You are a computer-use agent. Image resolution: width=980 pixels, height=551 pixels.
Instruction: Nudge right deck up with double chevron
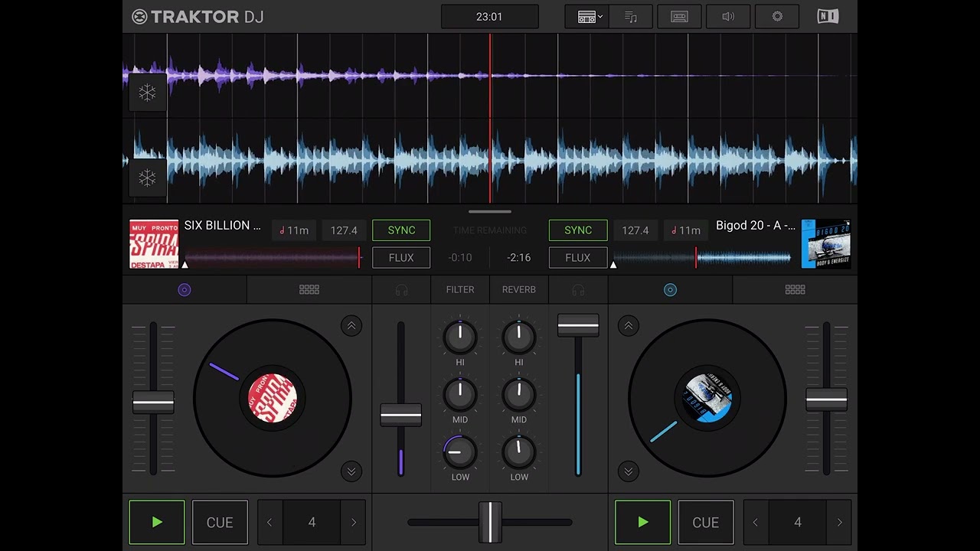(629, 326)
